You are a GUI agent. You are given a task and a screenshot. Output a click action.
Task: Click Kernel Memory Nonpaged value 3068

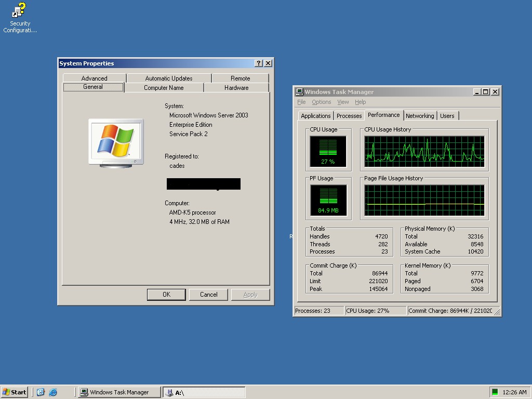pos(477,289)
